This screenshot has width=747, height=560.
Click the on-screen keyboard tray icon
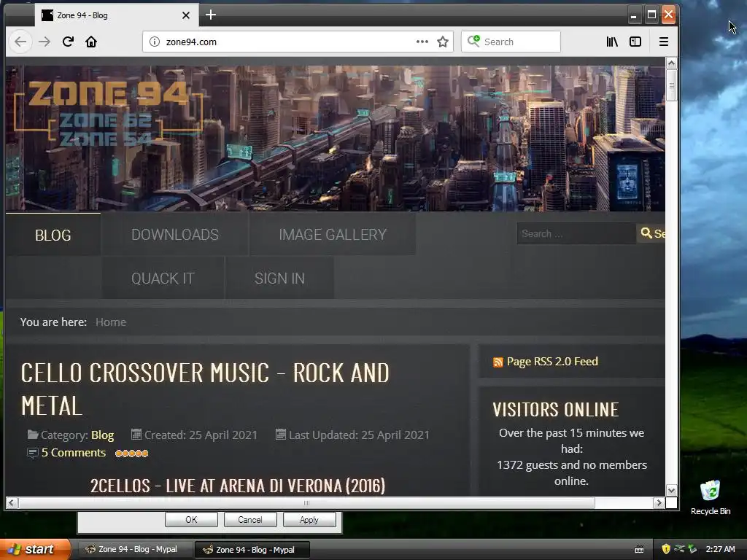click(639, 550)
